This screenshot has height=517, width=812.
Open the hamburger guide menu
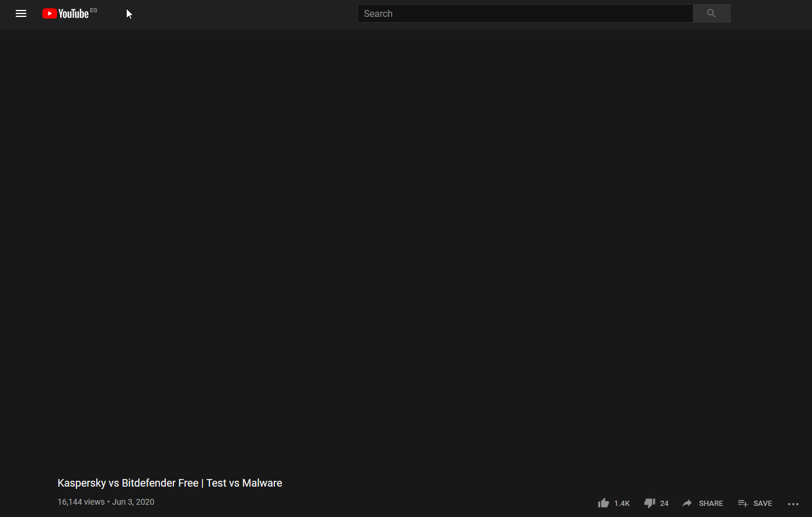click(21, 13)
